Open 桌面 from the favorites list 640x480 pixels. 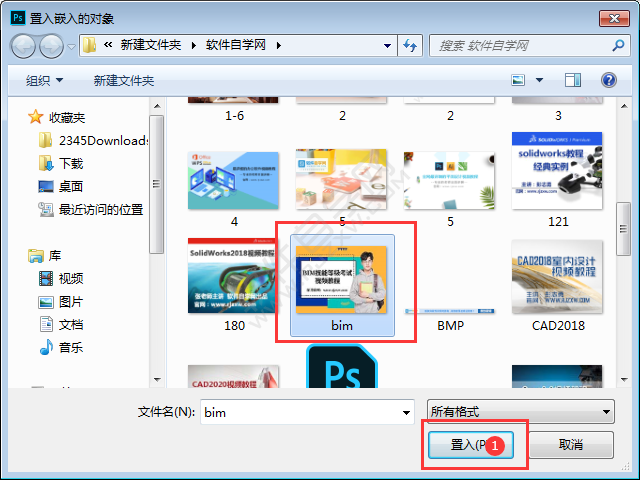point(70,186)
